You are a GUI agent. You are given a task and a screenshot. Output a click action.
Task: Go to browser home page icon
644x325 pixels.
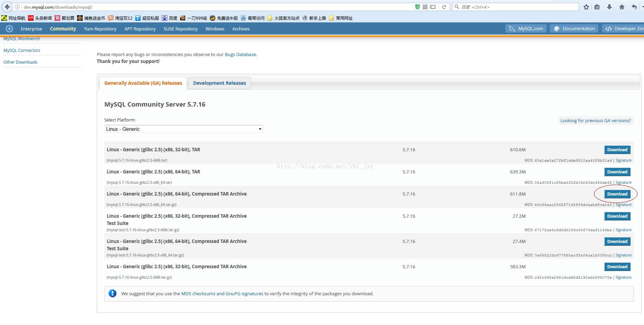pos(622,7)
